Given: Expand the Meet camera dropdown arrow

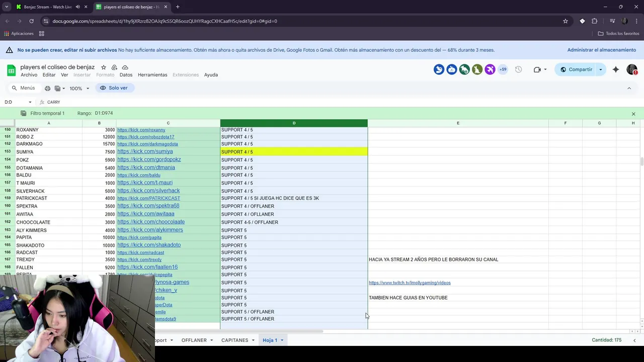Looking at the screenshot, I should pyautogui.click(x=545, y=69).
